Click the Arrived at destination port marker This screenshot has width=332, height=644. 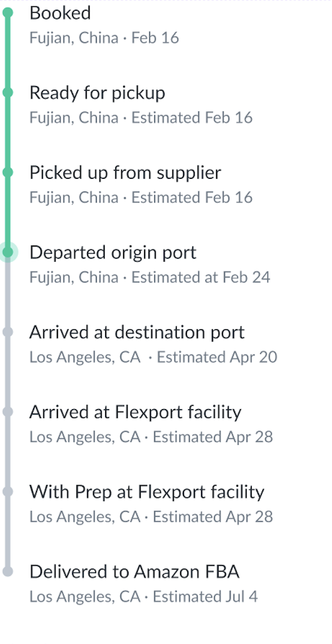pyautogui.click(x=7, y=332)
